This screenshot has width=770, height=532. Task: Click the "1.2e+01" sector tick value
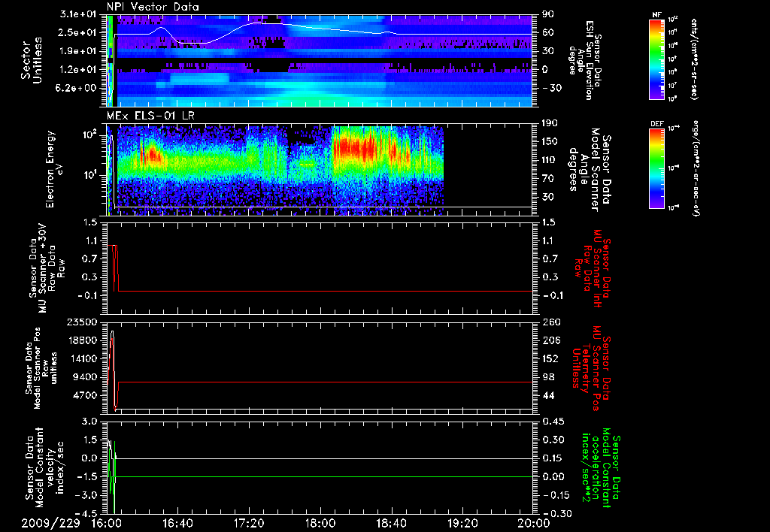[x=77, y=70]
